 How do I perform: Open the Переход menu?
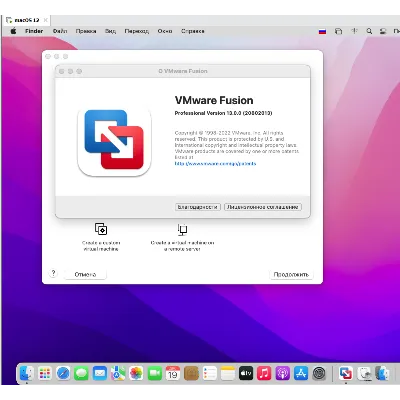[x=137, y=31]
